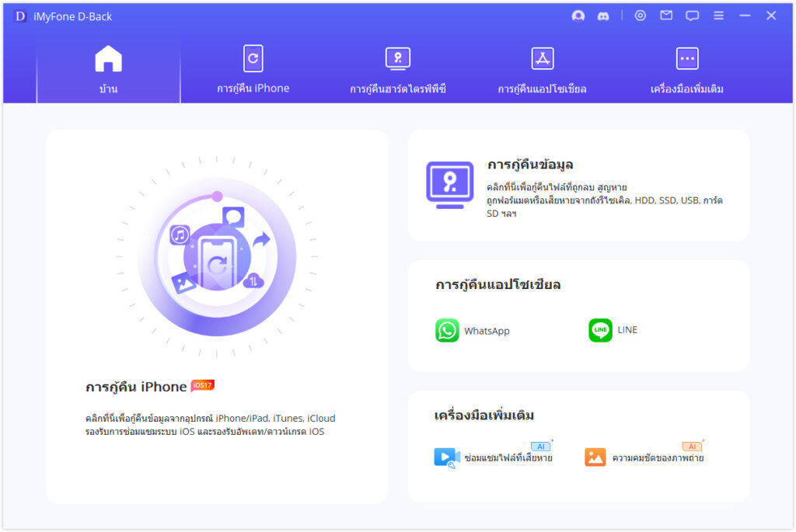Image resolution: width=796 pixels, height=532 pixels.
Task: Click the การกู้คืนแอปโซเชียล section heading
Action: click(x=497, y=284)
